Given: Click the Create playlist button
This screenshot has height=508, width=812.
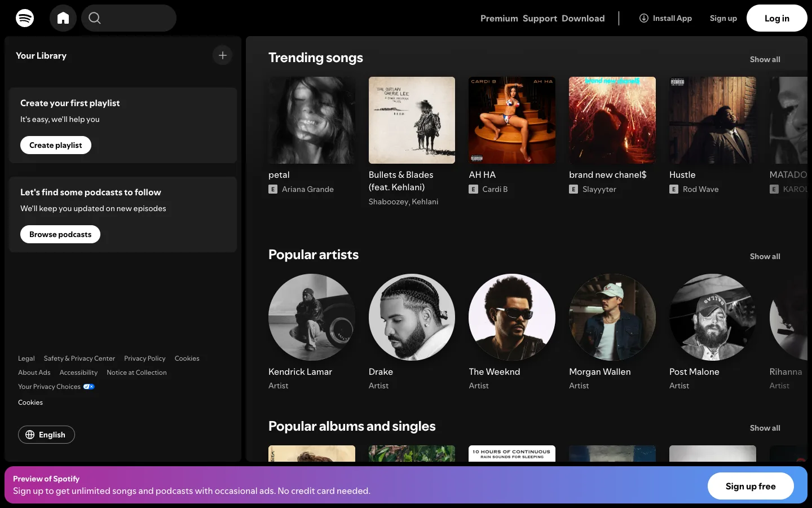Looking at the screenshot, I should (56, 145).
